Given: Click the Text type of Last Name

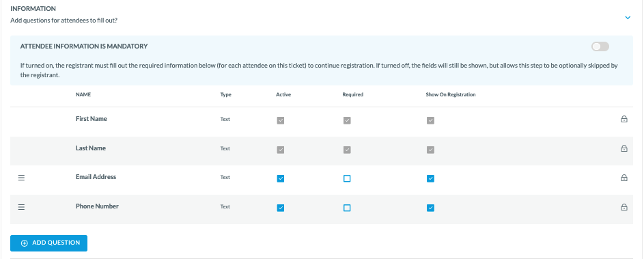Looking at the screenshot, I should [225, 148].
